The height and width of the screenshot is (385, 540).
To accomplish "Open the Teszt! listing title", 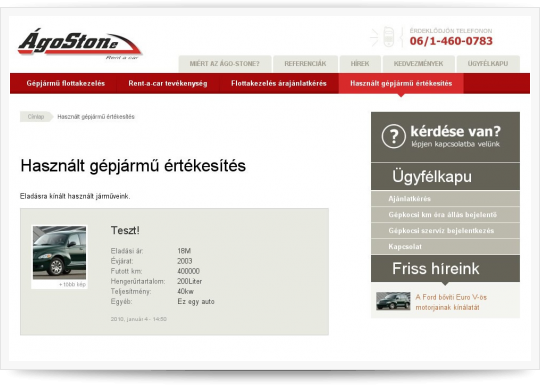I will pos(125,230).
